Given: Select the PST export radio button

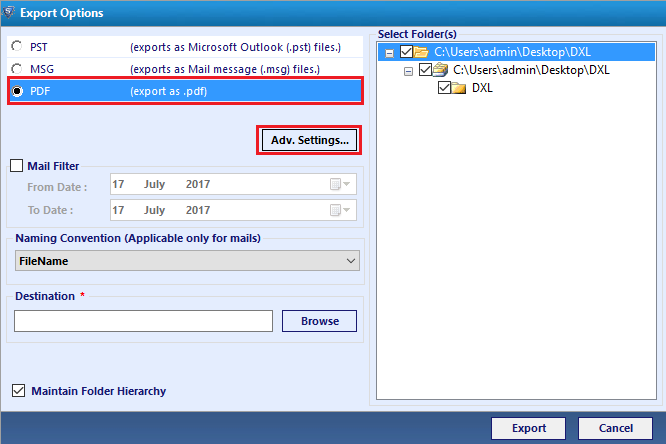Looking at the screenshot, I should 17,46.
